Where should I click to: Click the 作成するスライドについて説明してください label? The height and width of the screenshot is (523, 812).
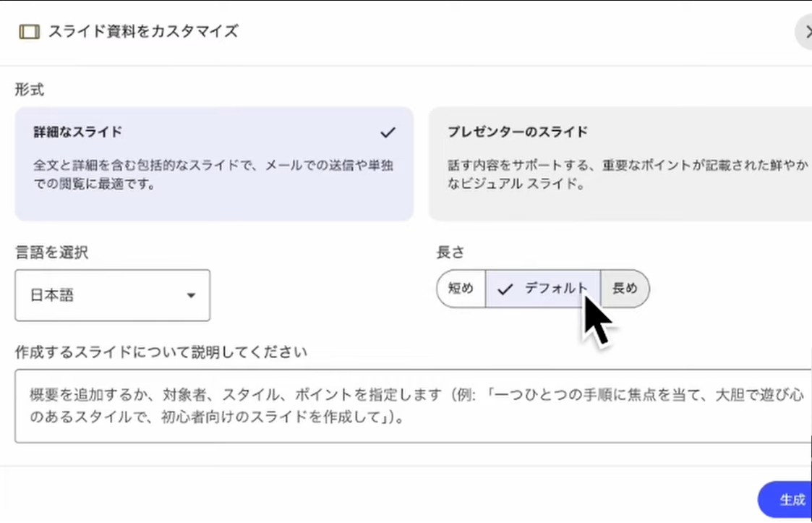tap(161, 352)
